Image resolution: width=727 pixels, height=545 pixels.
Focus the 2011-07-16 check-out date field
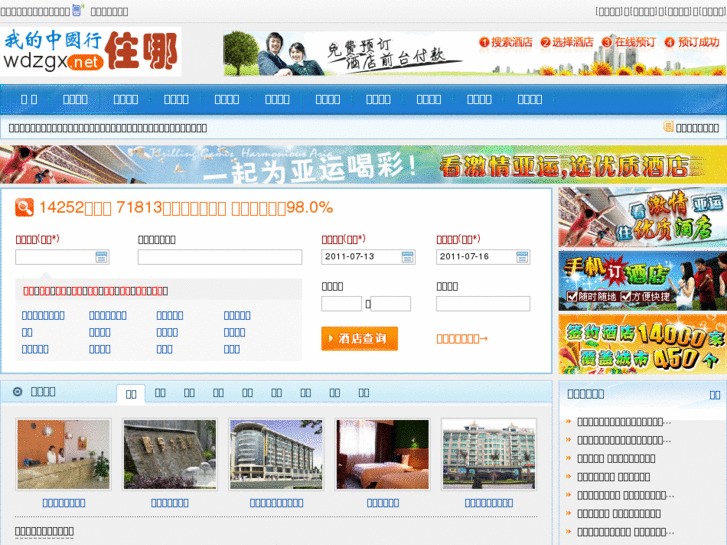pos(483,257)
